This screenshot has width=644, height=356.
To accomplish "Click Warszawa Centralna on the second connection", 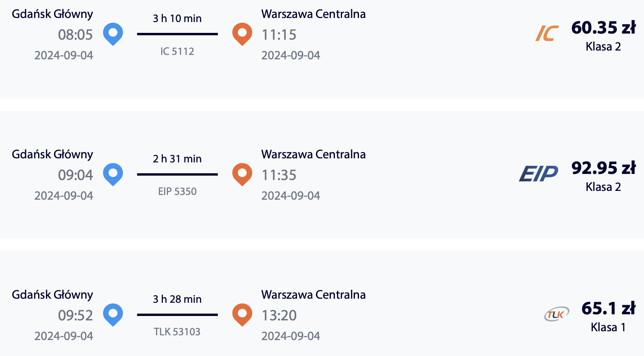I will pyautogui.click(x=313, y=154).
